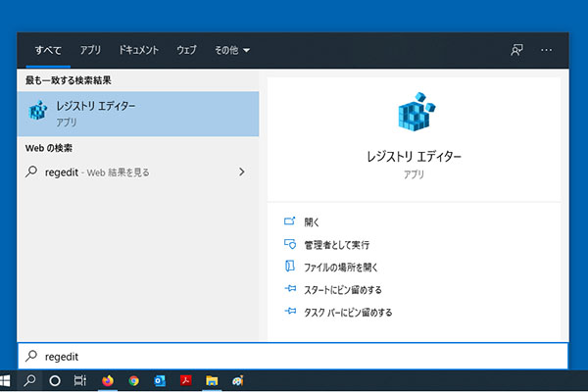588x392 pixels.
Task: Launch Google Chrome from the taskbar
Action: (133, 380)
